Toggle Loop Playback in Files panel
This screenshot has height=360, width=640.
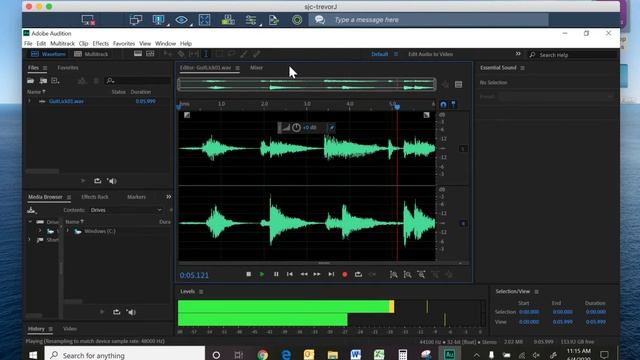[x=98, y=181]
